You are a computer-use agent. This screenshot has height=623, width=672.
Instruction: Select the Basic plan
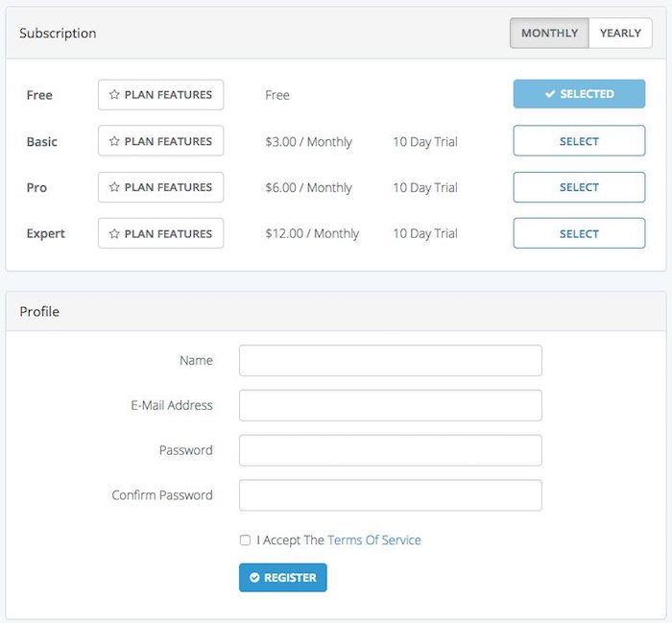point(579,141)
